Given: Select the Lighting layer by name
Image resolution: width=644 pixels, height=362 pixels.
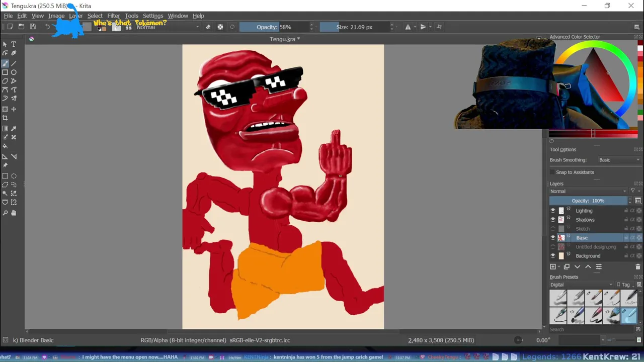Looking at the screenshot, I should pos(584,211).
